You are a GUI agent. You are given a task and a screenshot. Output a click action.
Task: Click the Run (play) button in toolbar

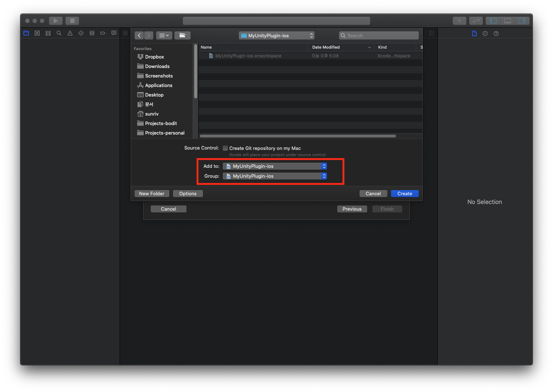point(56,21)
